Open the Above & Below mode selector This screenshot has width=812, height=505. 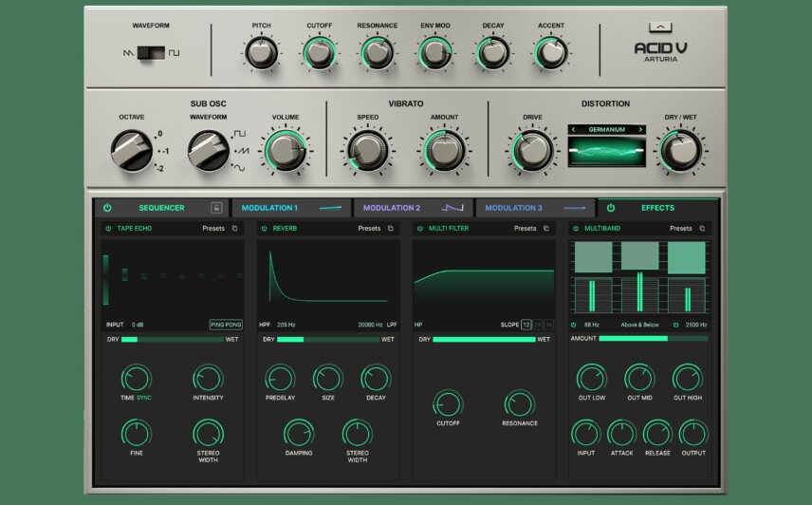(x=639, y=325)
